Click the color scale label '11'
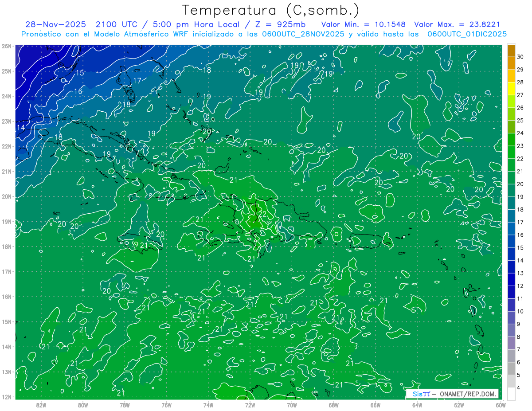The image size is (532, 411). (x=520, y=298)
